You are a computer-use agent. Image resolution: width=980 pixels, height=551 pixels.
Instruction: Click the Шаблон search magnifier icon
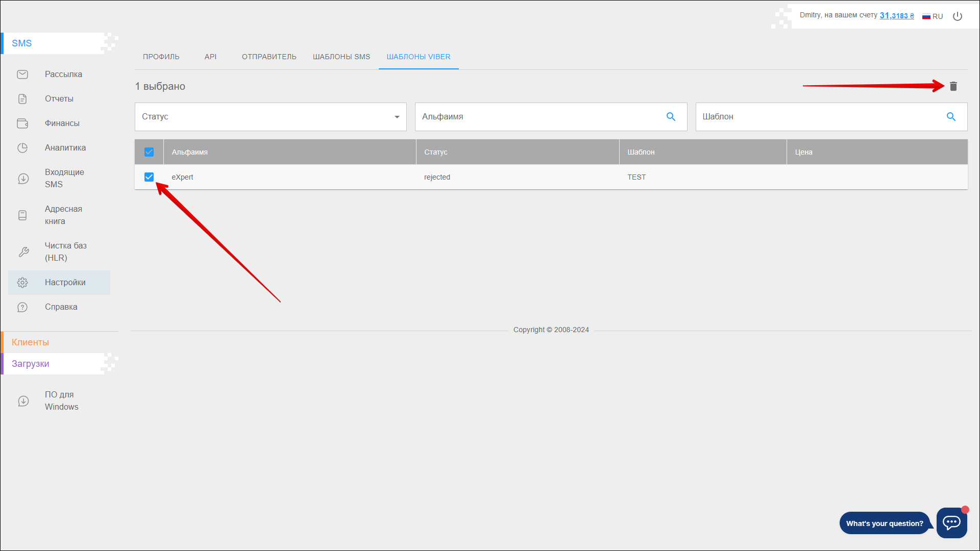pyautogui.click(x=951, y=117)
